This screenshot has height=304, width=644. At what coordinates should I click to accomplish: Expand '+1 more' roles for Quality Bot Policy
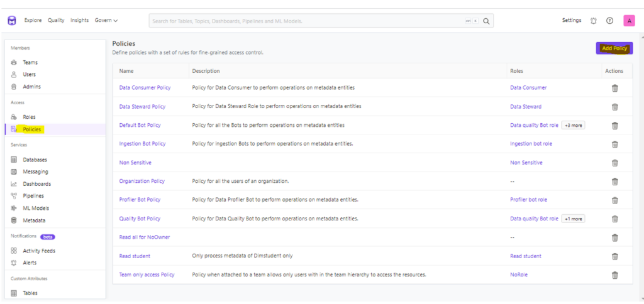[573, 219]
